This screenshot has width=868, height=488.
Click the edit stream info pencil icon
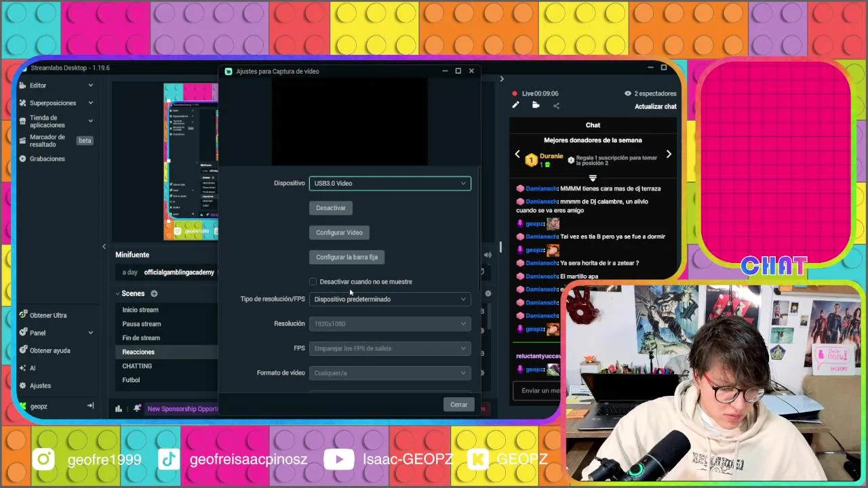[515, 105]
